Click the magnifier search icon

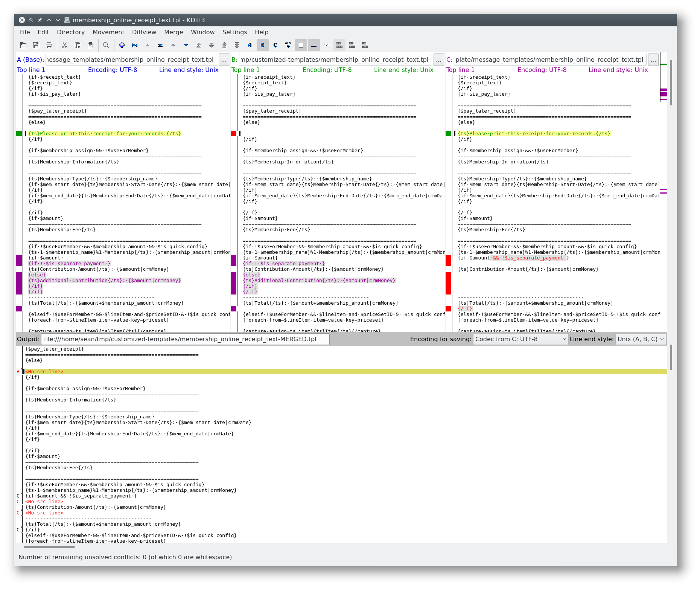[106, 45]
